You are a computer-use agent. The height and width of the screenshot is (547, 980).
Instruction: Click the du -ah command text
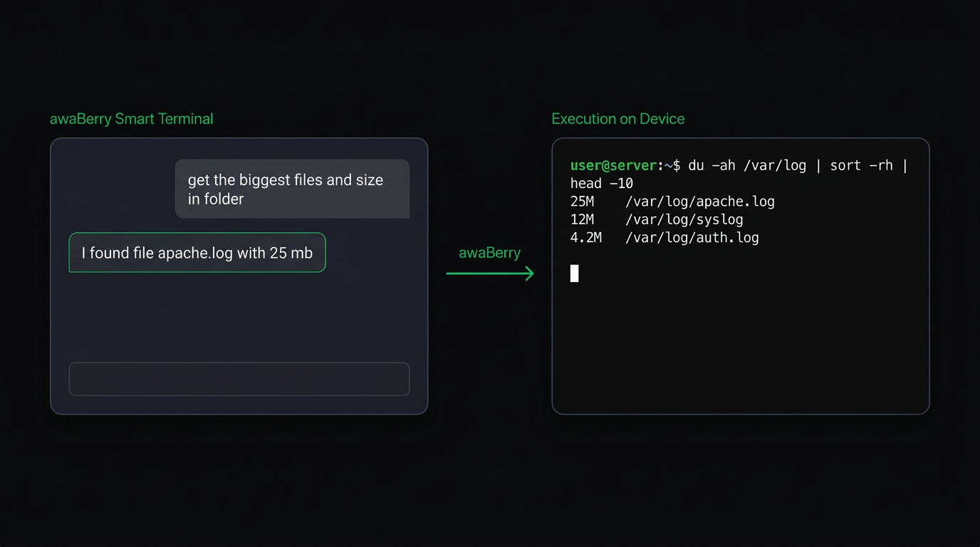pos(712,165)
